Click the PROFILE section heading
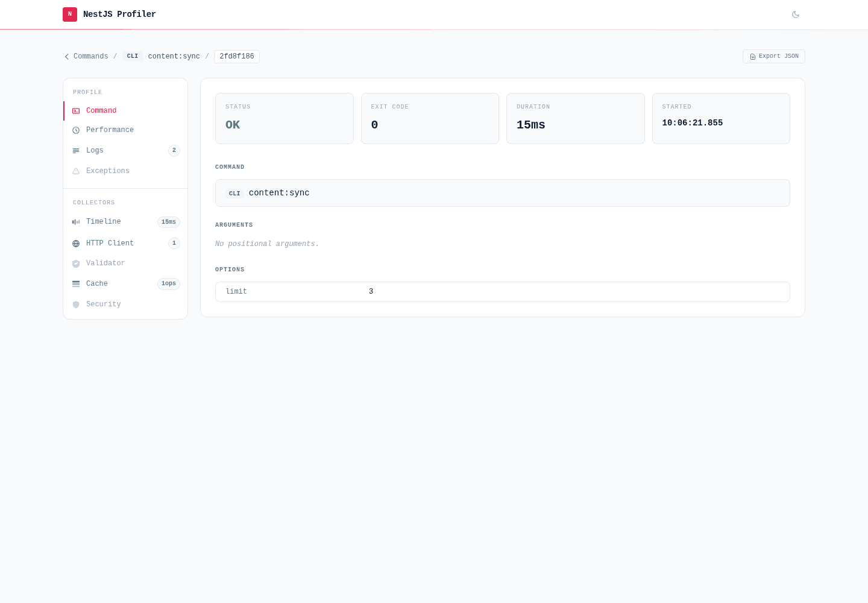This screenshot has width=868, height=603. (87, 93)
